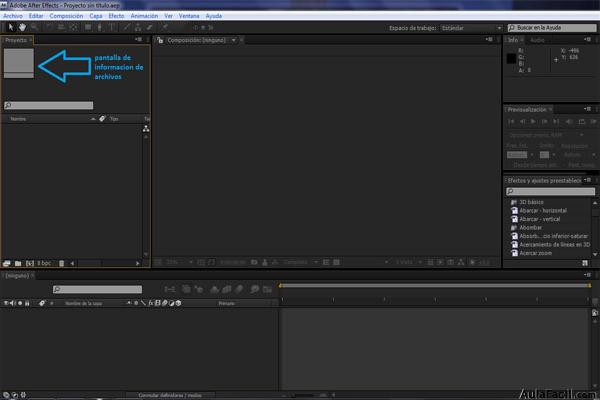Select Abarcar - horizontal preset
600x400 pixels.
tap(543, 211)
